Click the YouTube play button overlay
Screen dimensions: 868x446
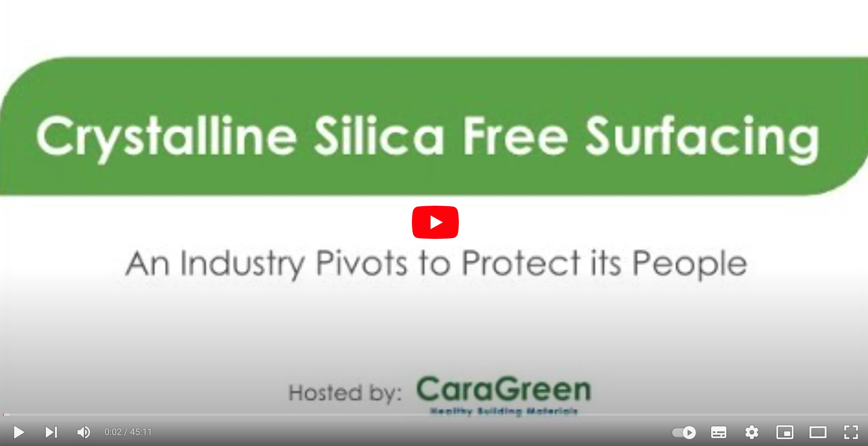click(433, 222)
